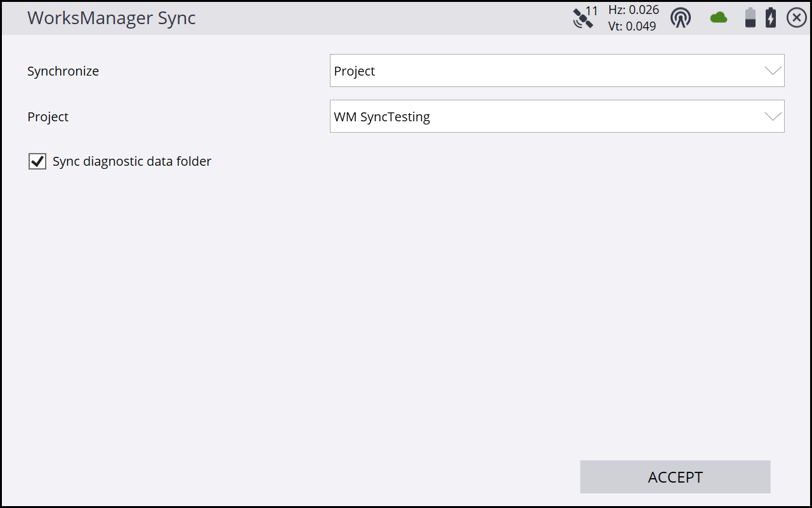Click the Project field label
Screen dimensions: 812x508
coord(48,117)
